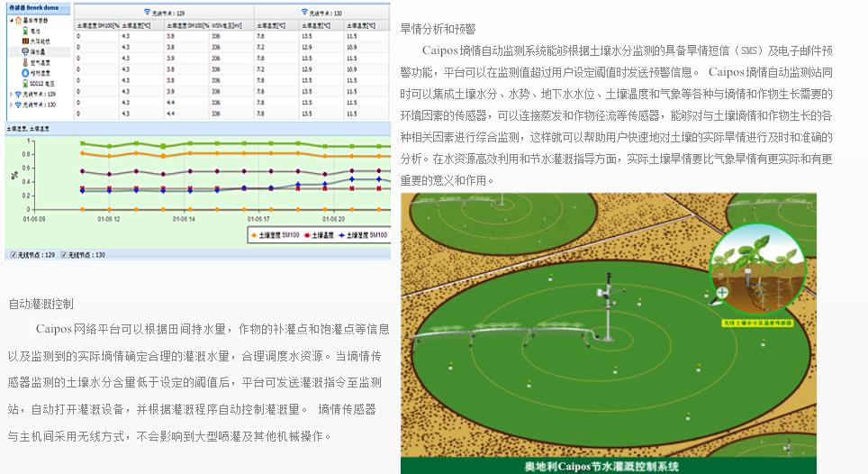Screen dimensions: 868x474
Task: Click the 奥地利Caipos节水灌溉控制系统 caption bar
Action: tap(609, 466)
